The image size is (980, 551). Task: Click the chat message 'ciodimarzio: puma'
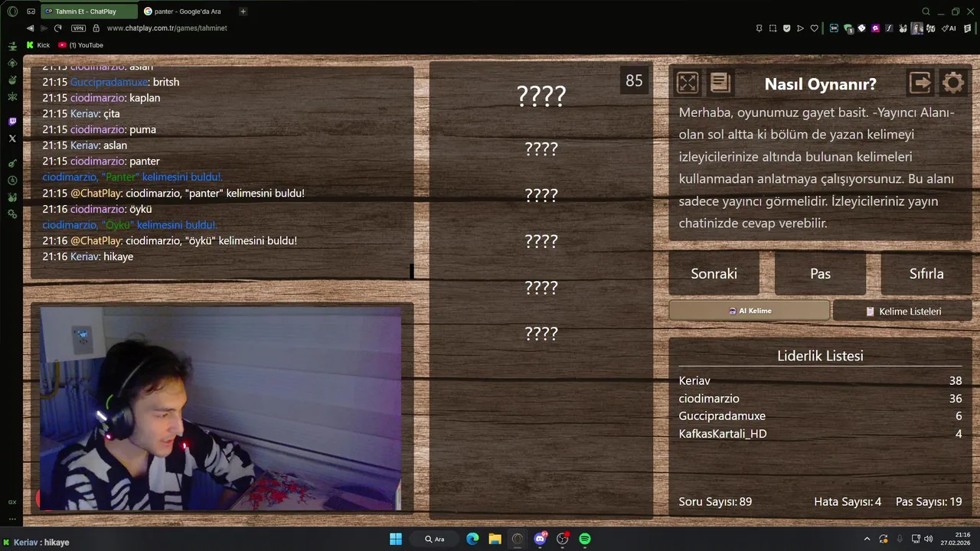(100, 129)
